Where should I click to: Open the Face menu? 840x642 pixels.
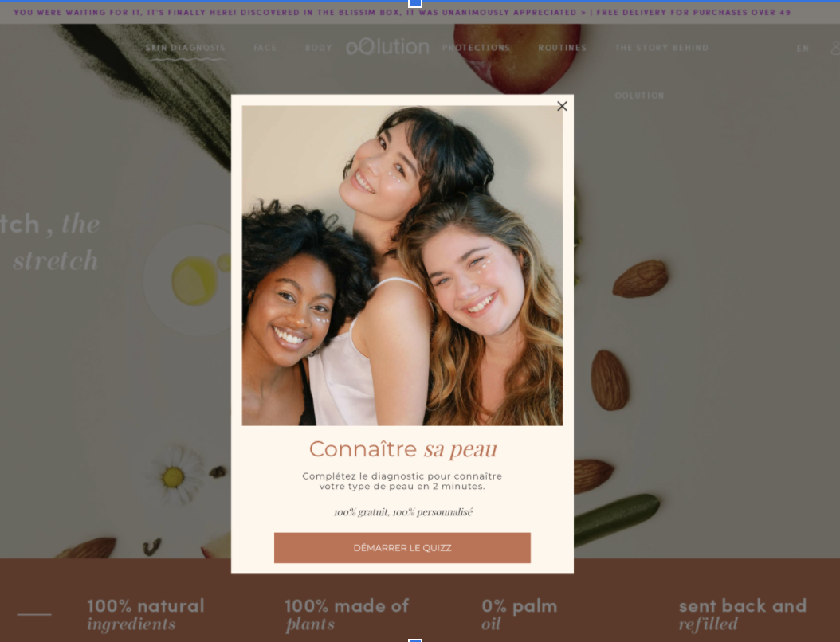pos(265,48)
